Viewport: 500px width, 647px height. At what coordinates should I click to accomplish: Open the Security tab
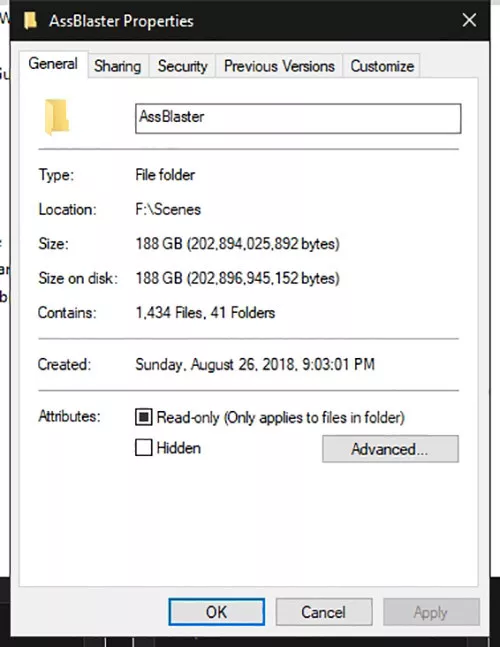point(182,66)
